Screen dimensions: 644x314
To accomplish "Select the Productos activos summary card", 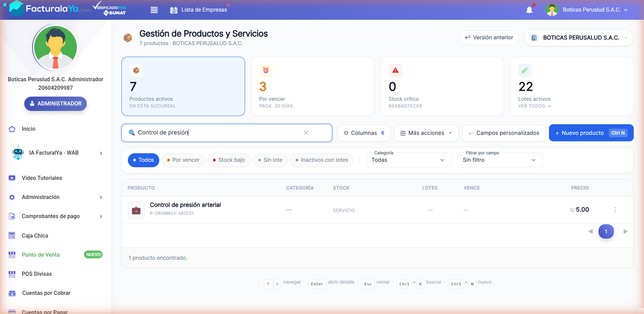I will (183, 86).
